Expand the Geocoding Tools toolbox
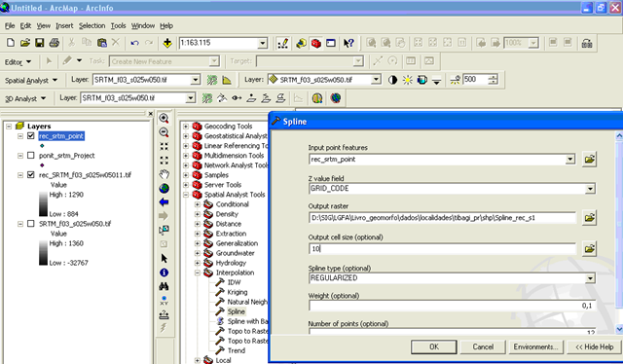Image resolution: width=623 pixels, height=364 pixels. pos(186,127)
